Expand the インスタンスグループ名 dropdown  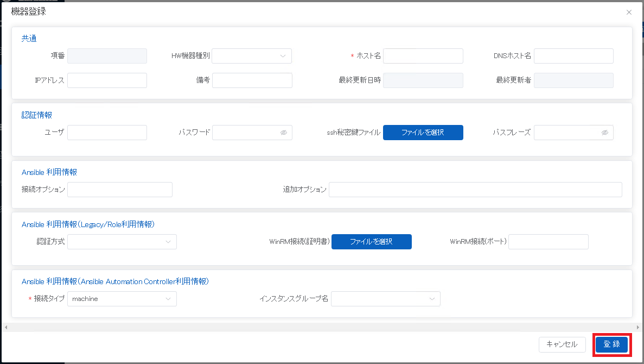(x=385, y=299)
